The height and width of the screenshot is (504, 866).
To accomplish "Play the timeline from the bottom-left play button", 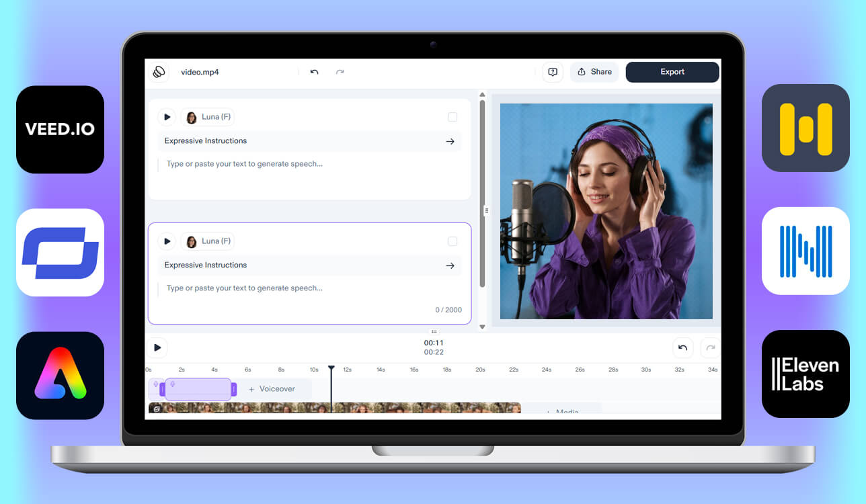I will 157,347.
